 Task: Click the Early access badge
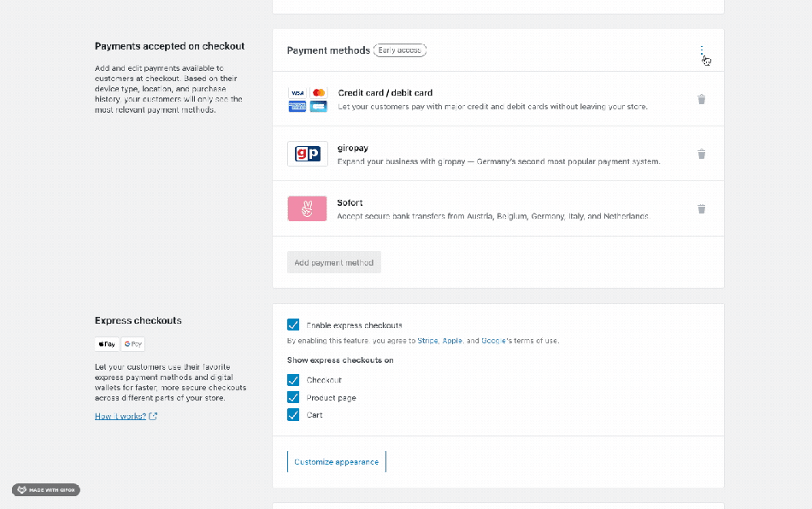400,50
